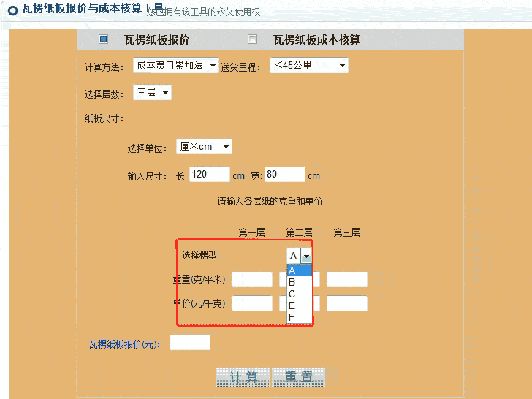Screen dimensions: 532x399
Task: Open the 选择层数 layer count dropdown
Action: 152,93
